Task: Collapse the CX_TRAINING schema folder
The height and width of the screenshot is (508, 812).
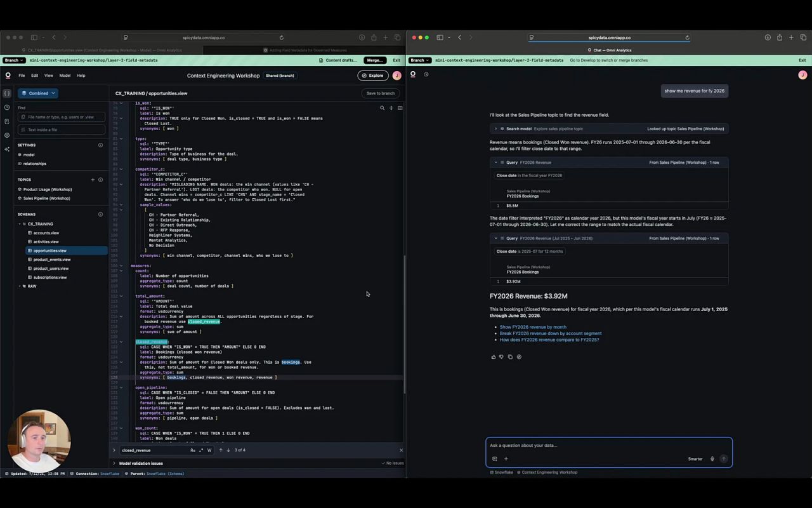Action: [20, 224]
